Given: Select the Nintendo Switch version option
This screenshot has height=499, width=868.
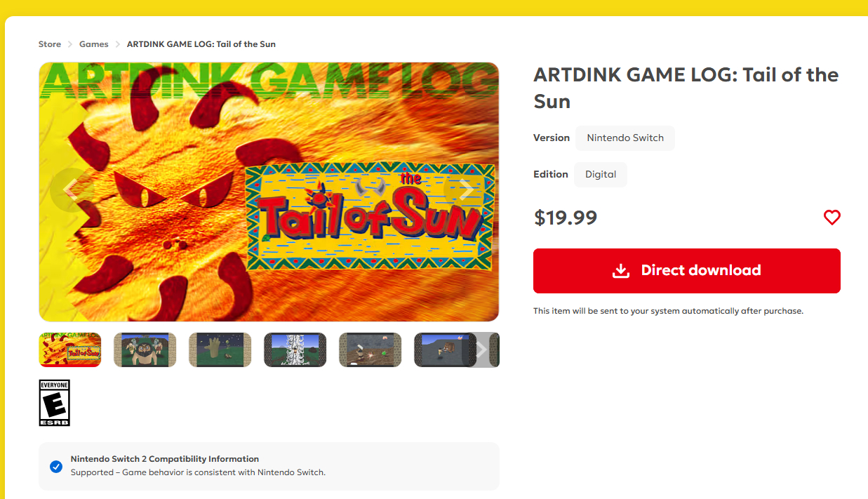Looking at the screenshot, I should [625, 138].
